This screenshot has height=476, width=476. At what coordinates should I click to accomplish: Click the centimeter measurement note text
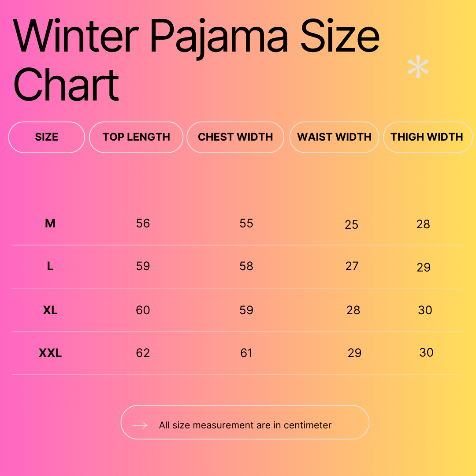[245, 425]
